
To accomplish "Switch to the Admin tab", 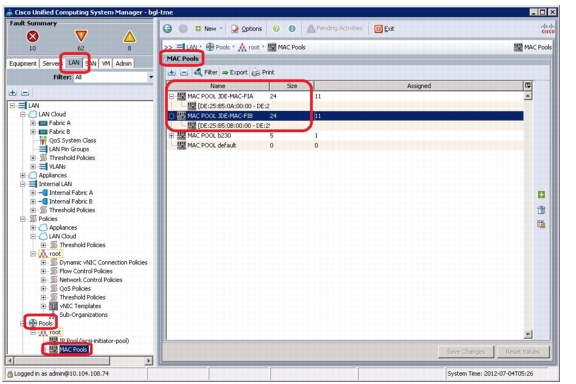I will (x=123, y=64).
